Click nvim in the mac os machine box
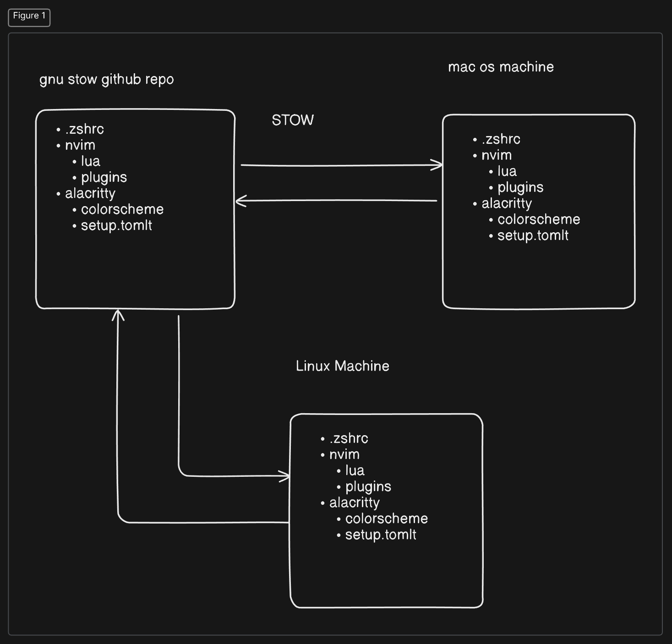 pos(497,155)
